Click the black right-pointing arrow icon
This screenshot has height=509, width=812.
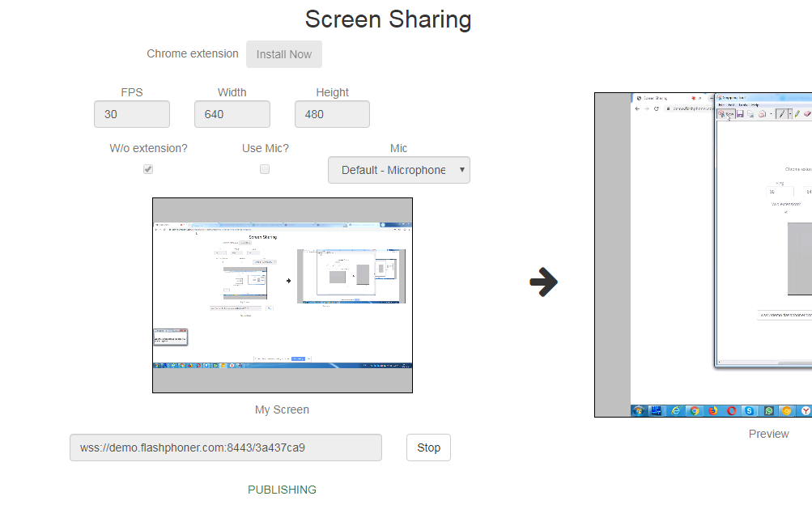(x=543, y=282)
